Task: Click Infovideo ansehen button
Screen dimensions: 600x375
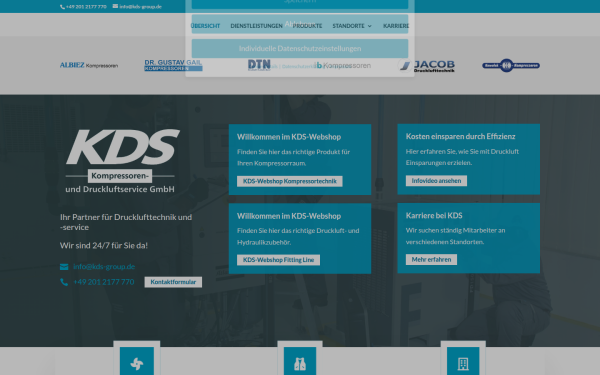Action: pyautogui.click(x=436, y=181)
